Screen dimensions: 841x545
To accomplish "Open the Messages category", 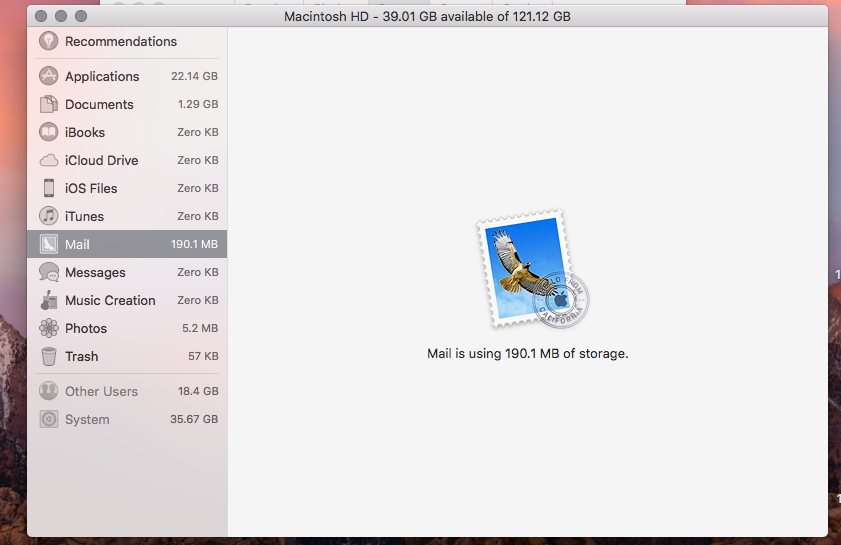I will [127, 272].
